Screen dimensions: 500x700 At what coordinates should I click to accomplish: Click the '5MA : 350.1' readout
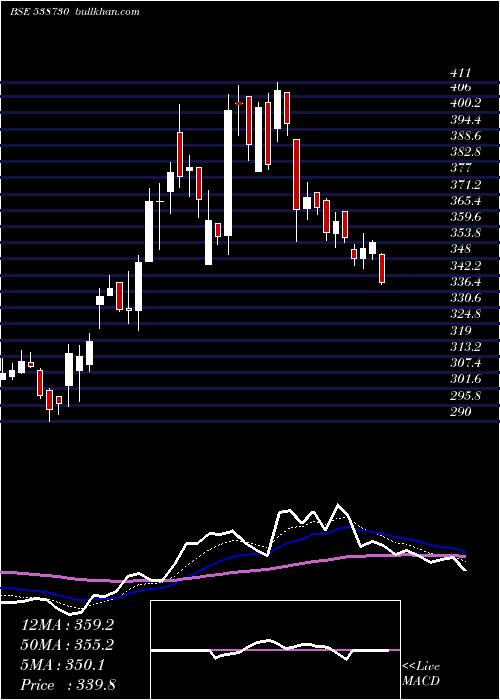coord(62,665)
